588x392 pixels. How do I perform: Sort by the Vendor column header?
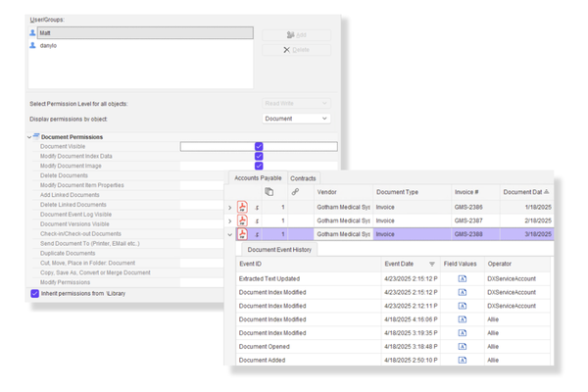(x=343, y=192)
